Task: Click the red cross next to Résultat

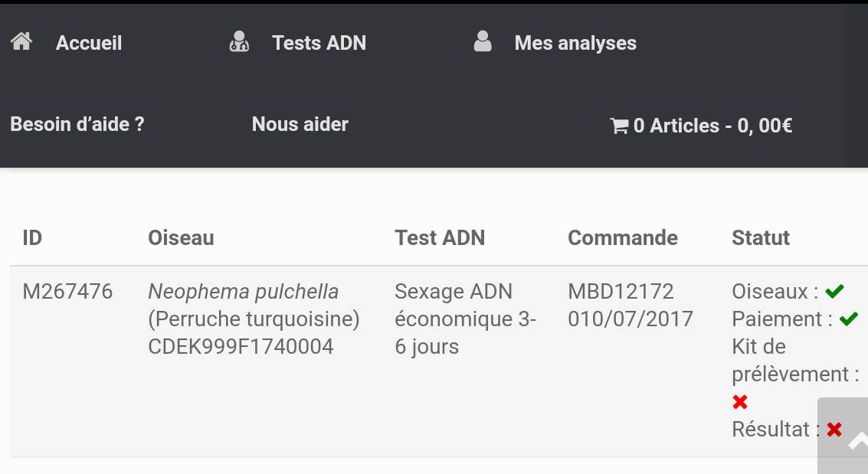Action: [x=833, y=429]
